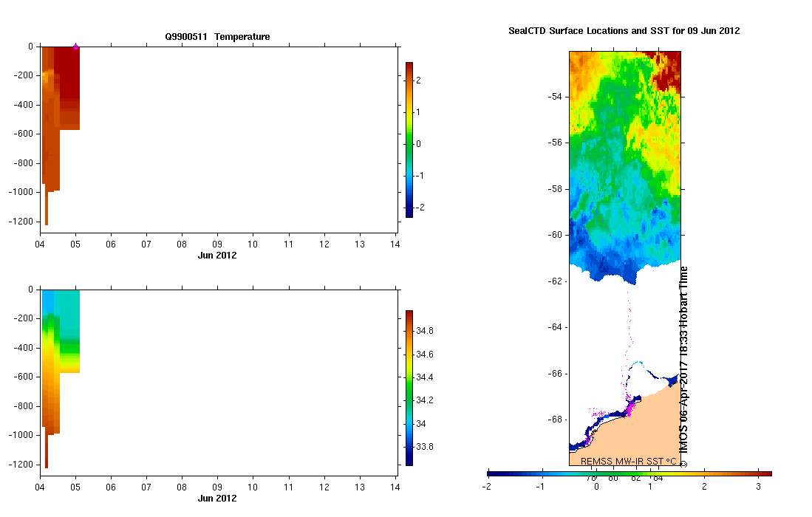Image resolution: width=812 pixels, height=517 pixels.
Task: Click '-66' latitude label on the map
Action: click(x=555, y=374)
